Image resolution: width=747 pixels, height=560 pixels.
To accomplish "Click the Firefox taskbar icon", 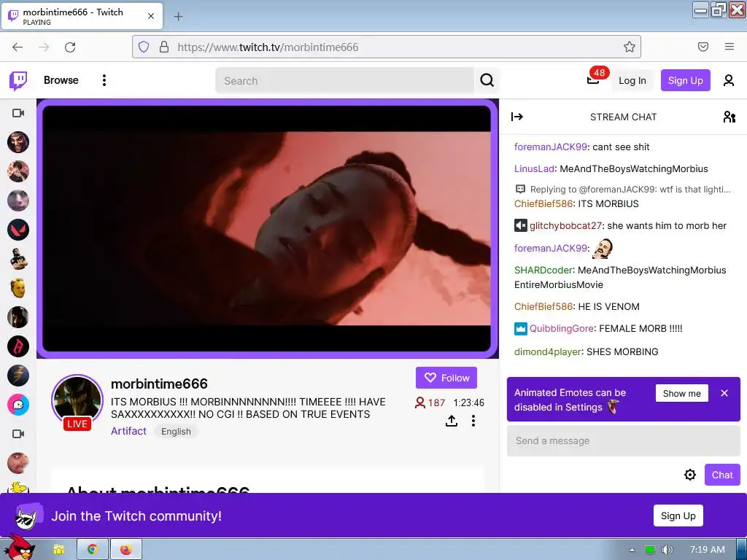I will (125, 550).
